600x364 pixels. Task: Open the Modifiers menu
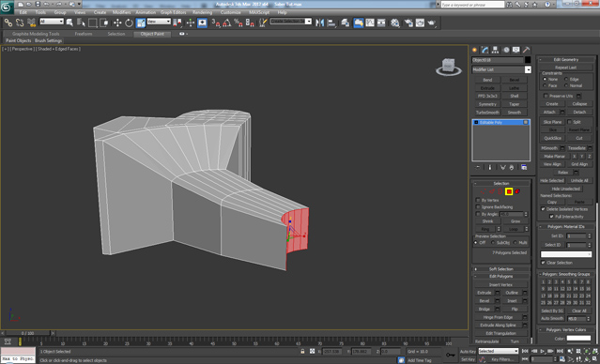pos(122,12)
